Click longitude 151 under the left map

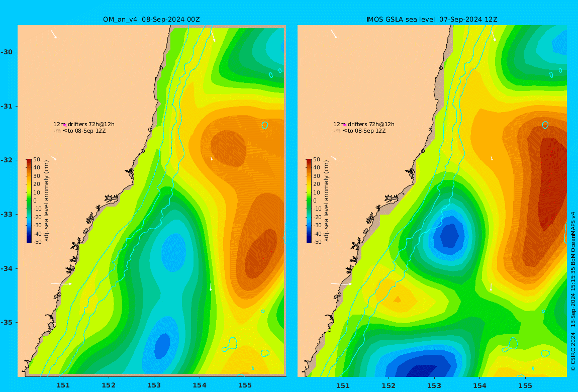coord(63,385)
